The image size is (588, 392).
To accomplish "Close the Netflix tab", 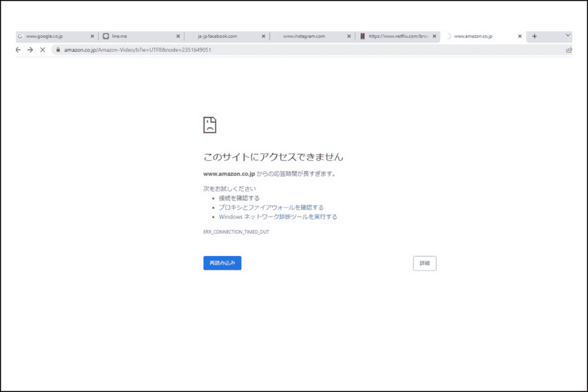I will 434,37.
